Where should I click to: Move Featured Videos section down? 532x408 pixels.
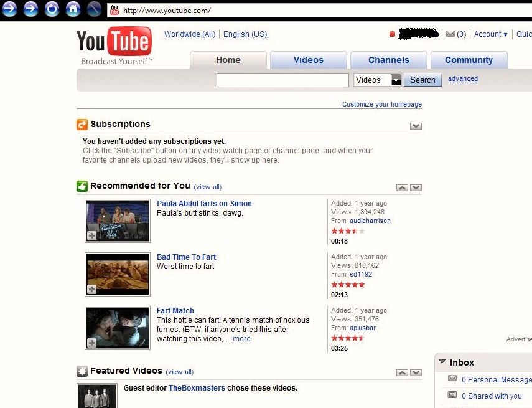click(416, 373)
